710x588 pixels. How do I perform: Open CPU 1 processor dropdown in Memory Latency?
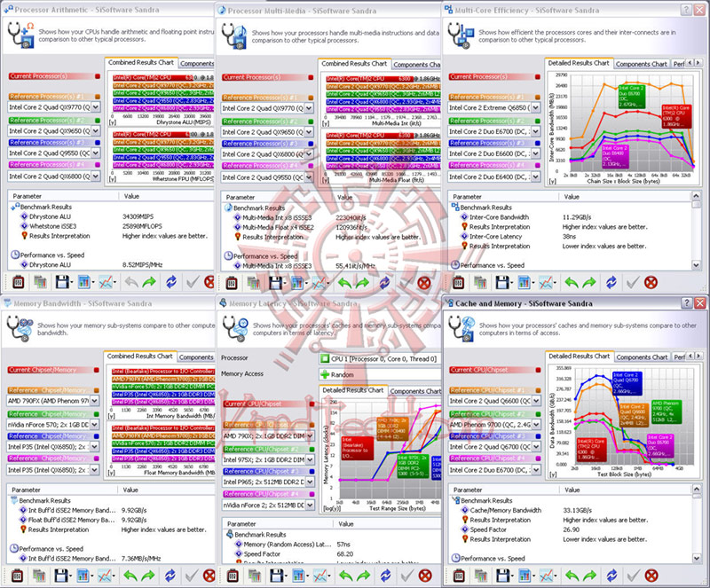coord(380,359)
